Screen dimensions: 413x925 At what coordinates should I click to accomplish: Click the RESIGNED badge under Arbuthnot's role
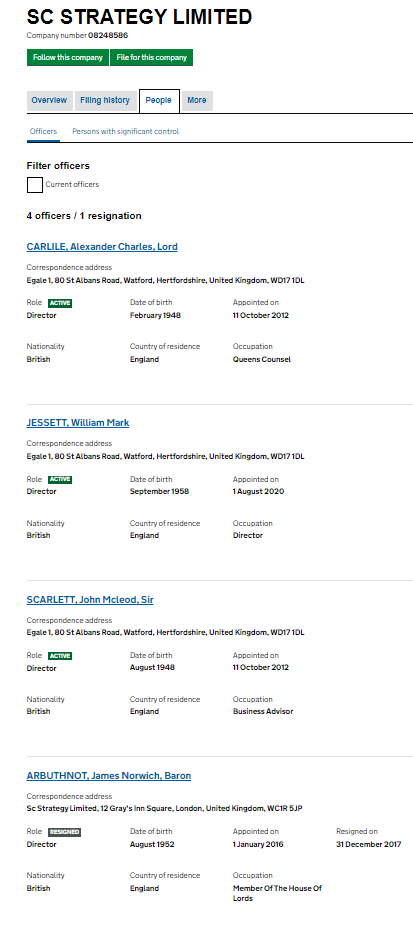click(64, 832)
